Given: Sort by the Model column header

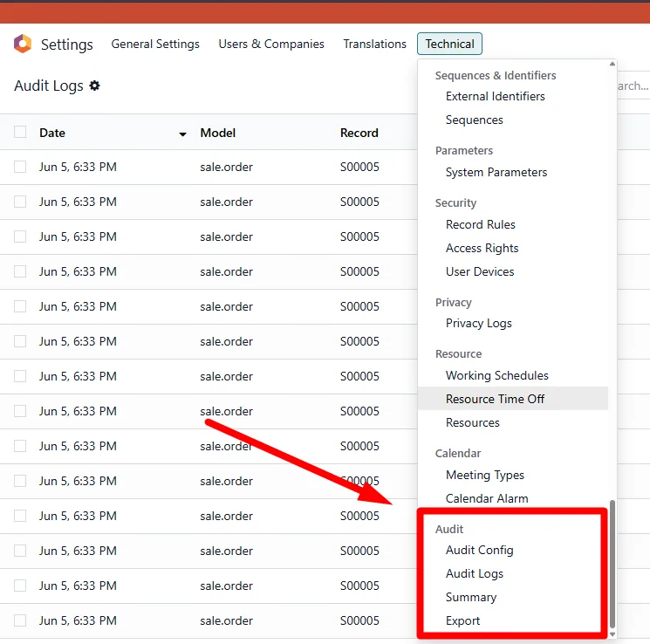Looking at the screenshot, I should (x=217, y=133).
